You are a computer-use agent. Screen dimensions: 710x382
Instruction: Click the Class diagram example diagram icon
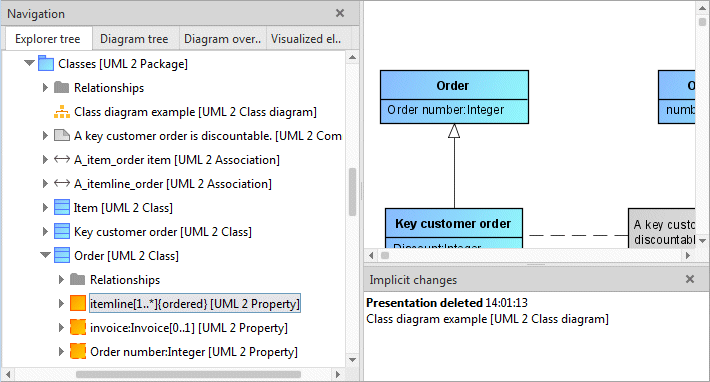point(62,112)
